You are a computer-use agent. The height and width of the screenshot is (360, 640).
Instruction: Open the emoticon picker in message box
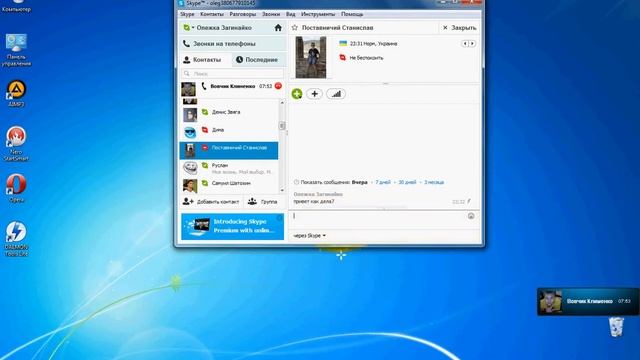471,216
